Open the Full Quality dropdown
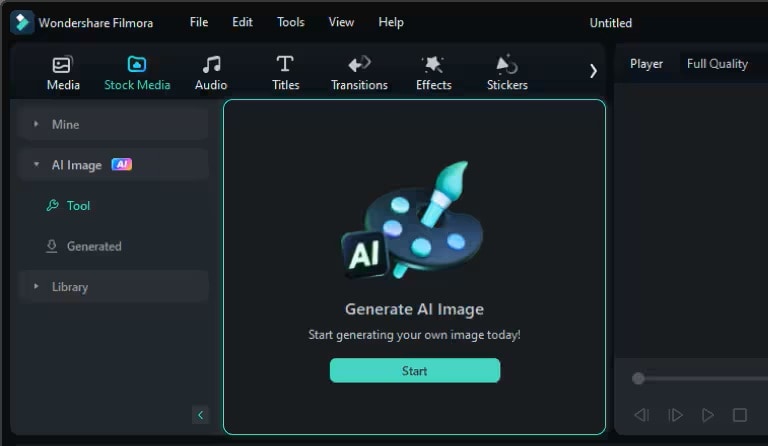768x446 pixels. click(718, 64)
